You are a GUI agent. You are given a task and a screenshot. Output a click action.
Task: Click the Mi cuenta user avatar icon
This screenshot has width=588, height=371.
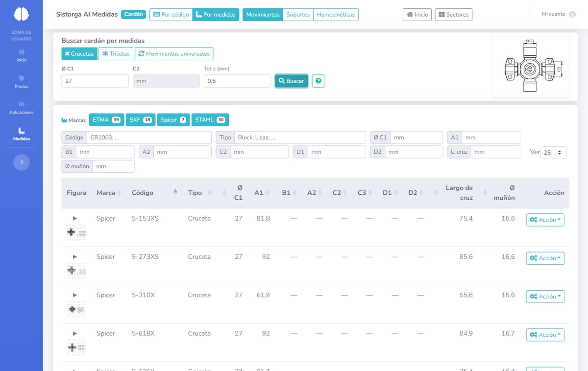[572, 14]
